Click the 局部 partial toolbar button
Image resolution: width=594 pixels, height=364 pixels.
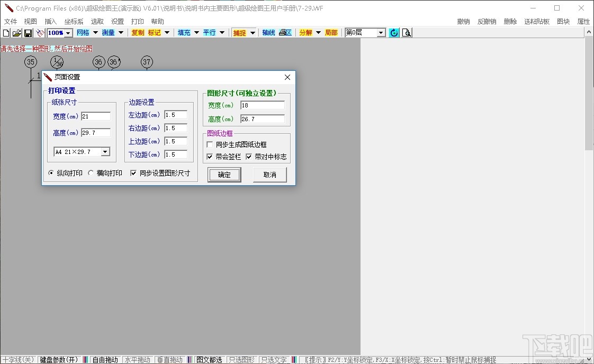(x=331, y=33)
